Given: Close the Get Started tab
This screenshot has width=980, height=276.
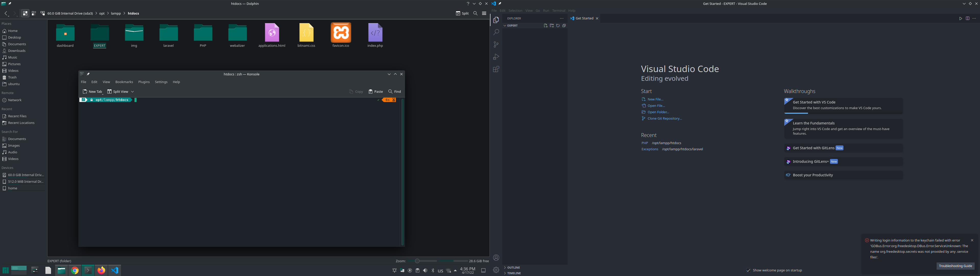Looking at the screenshot, I should click(597, 18).
